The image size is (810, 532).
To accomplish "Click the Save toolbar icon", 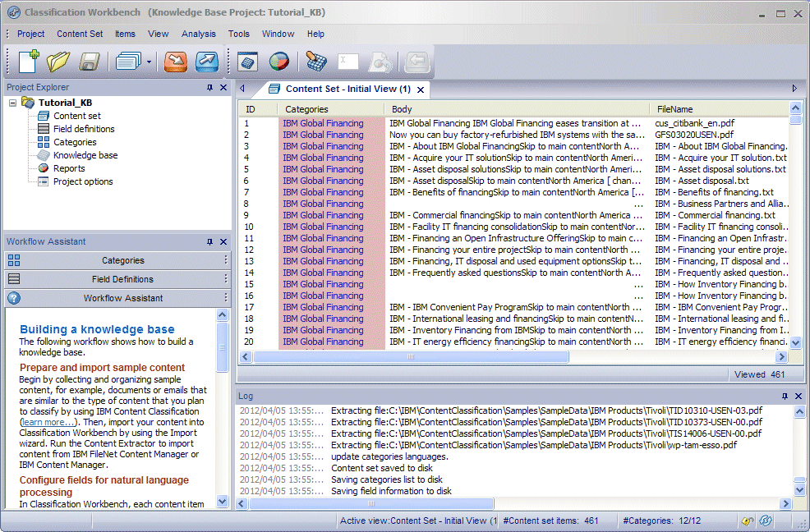I will (88, 62).
